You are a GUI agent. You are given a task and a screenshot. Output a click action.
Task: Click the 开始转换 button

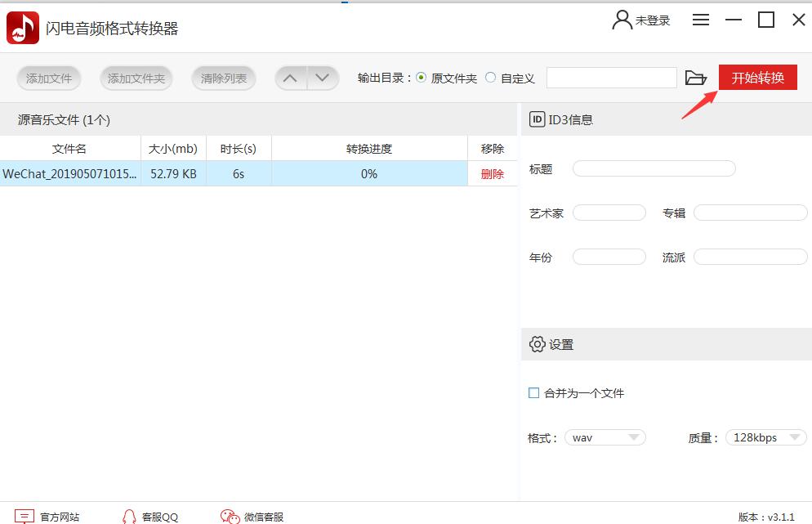click(x=757, y=78)
